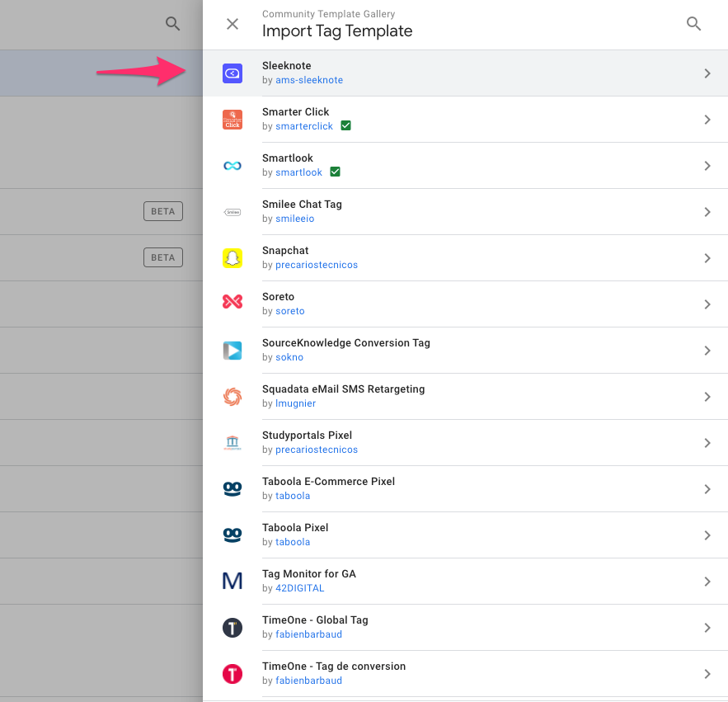Click the Squadata swirl icon
Viewport: 728px width, 702px height.
[232, 397]
